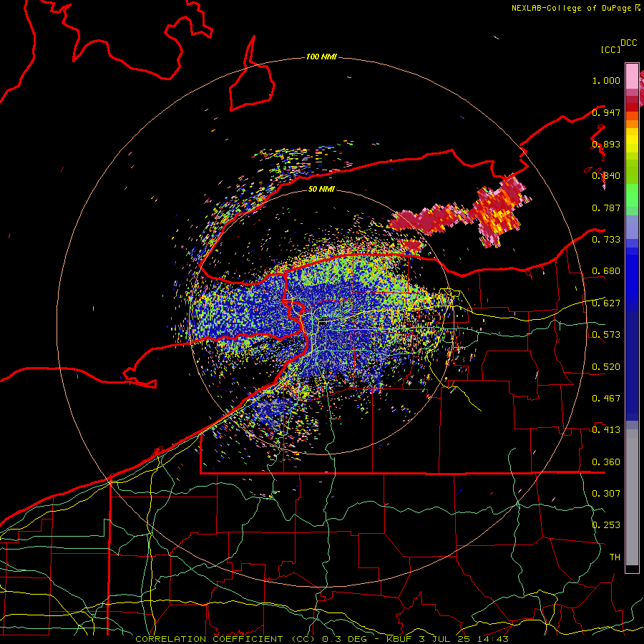Screen dimensions: 644x644
Task: Click the NEXLAB-College of DuPage credit text
Action: [x=571, y=8]
